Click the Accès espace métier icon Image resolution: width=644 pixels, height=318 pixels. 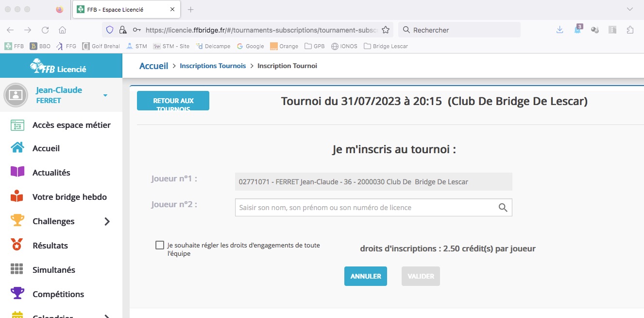17,125
